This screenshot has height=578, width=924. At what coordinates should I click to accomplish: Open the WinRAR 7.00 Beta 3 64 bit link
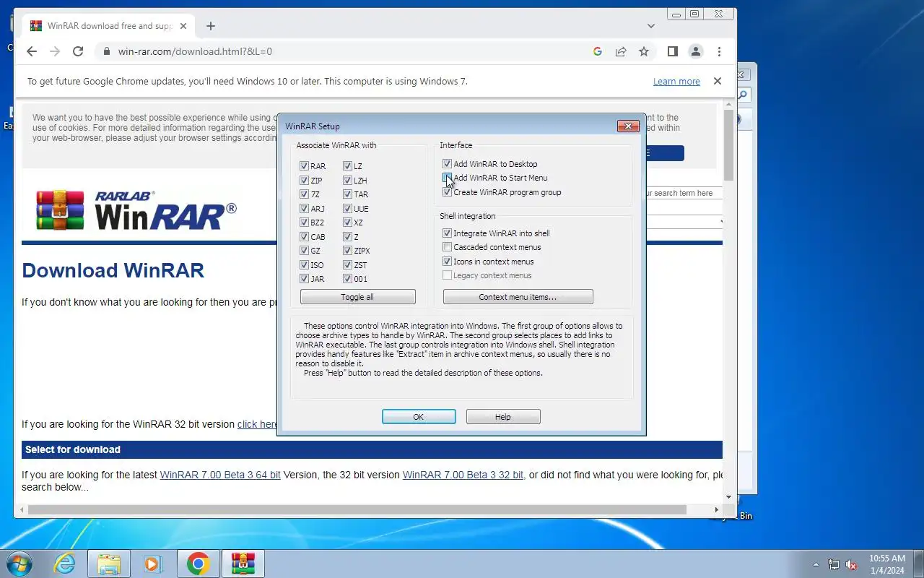click(220, 475)
